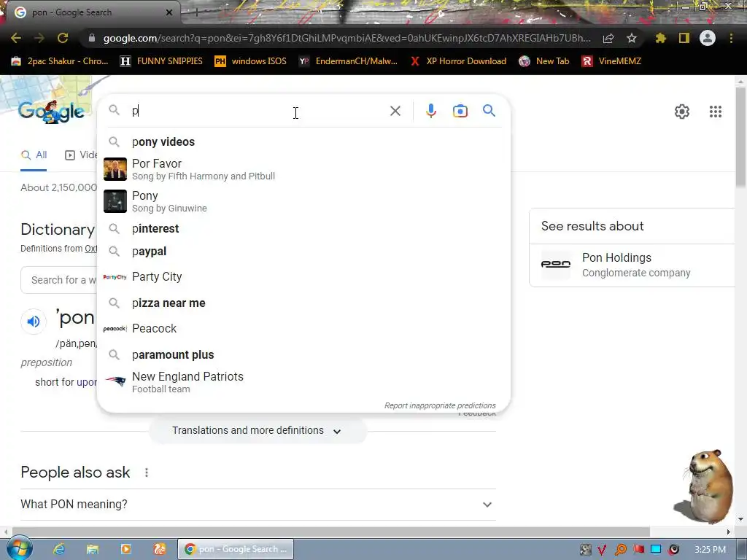Toggle the side panel icon
Viewport: 747px width, 560px height.
point(684,38)
